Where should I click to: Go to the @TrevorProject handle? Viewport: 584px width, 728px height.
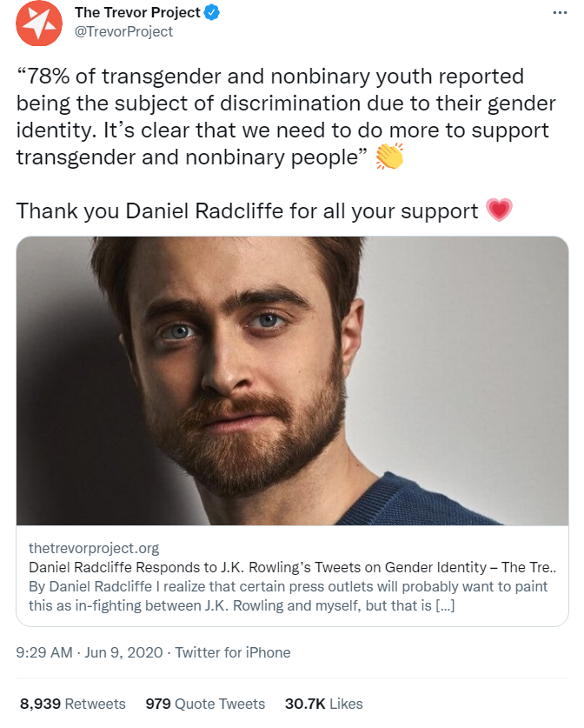(124, 32)
